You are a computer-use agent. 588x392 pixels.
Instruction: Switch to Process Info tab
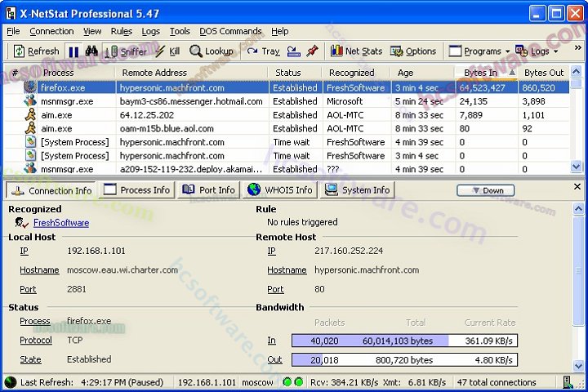click(x=137, y=189)
